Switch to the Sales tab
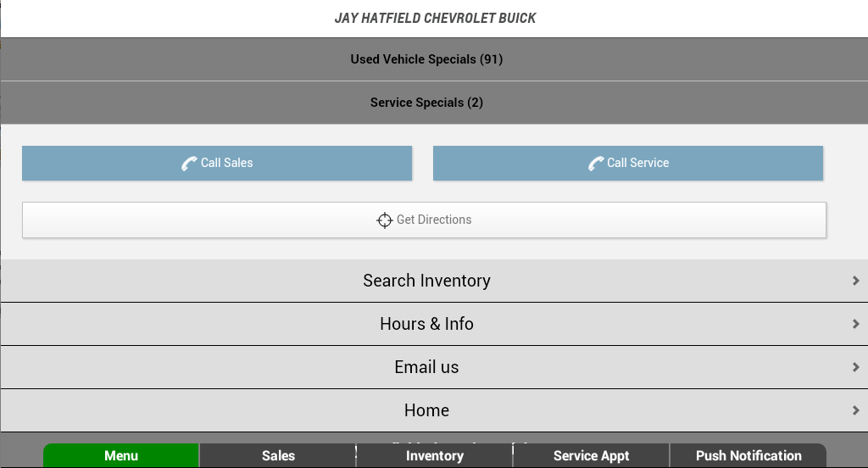Image resolution: width=868 pixels, height=468 pixels. (x=278, y=455)
